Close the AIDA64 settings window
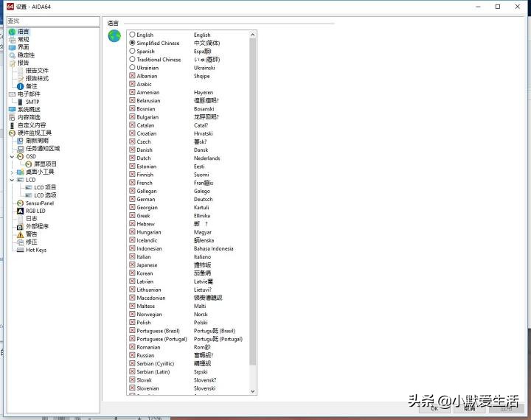This screenshot has height=420, width=531. (x=518, y=7)
